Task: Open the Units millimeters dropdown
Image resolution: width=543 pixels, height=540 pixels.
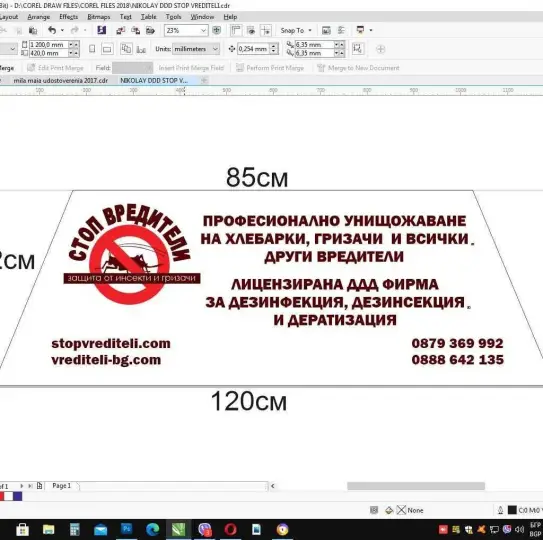Action: (196, 49)
